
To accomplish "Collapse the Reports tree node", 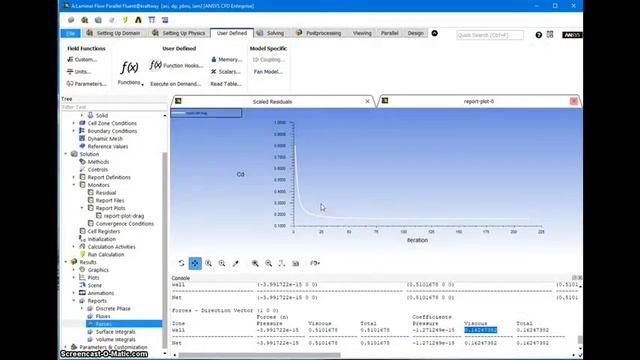I will (74, 301).
